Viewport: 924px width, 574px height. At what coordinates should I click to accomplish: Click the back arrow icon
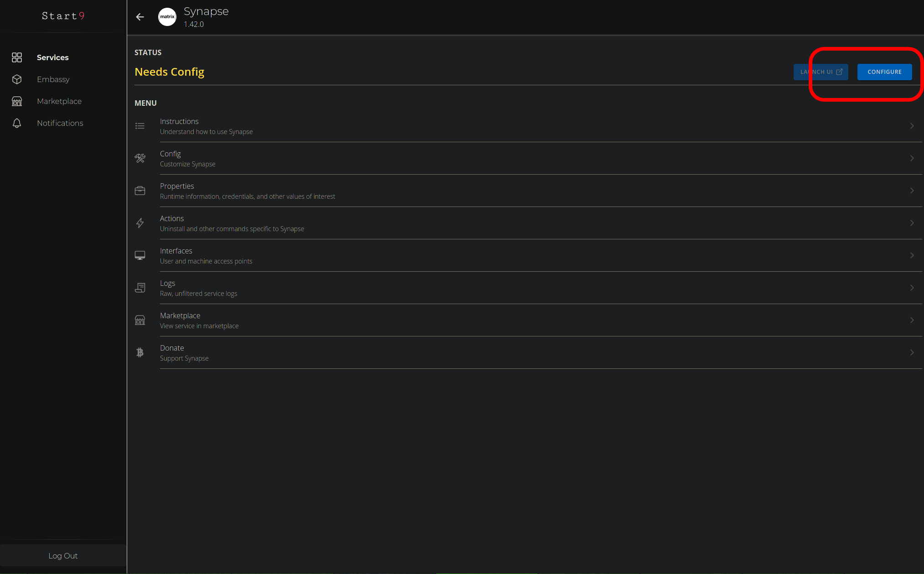tap(140, 17)
